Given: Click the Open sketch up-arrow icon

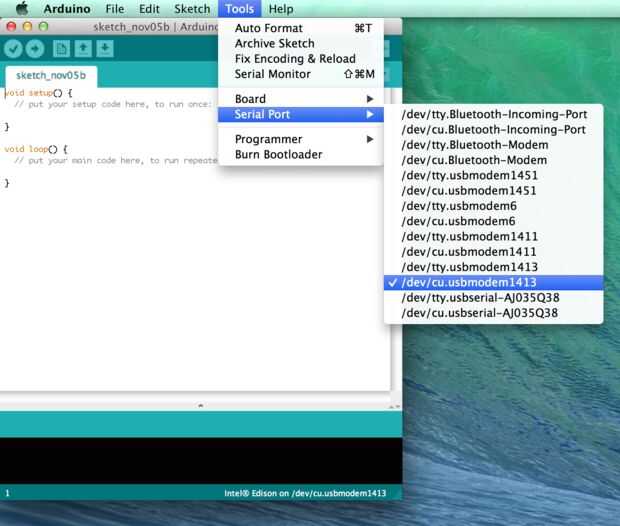Looking at the screenshot, I should [83, 49].
